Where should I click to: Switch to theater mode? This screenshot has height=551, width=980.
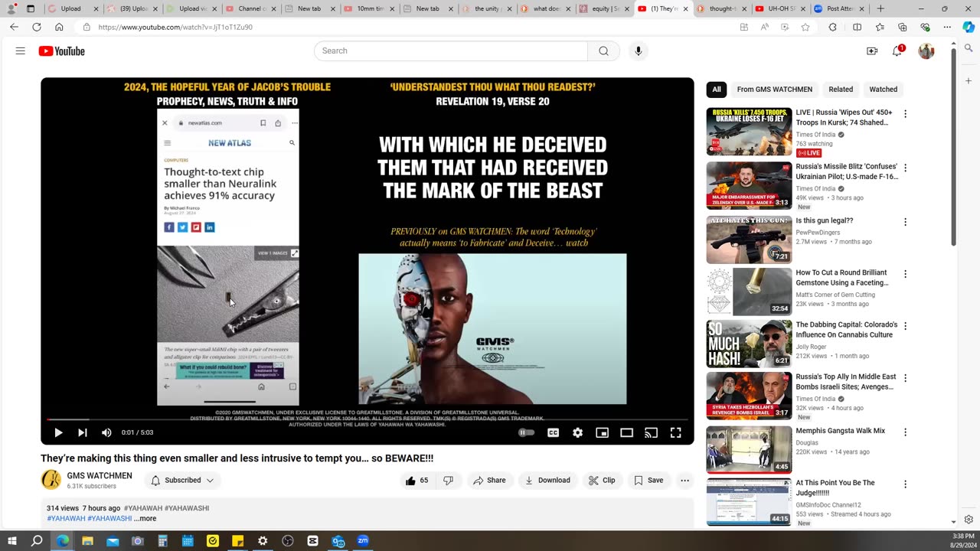click(627, 432)
